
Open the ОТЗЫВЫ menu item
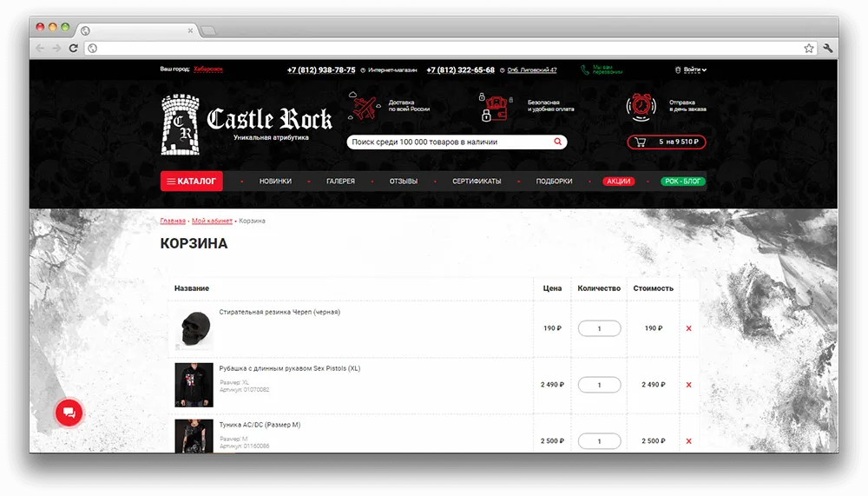[403, 182]
